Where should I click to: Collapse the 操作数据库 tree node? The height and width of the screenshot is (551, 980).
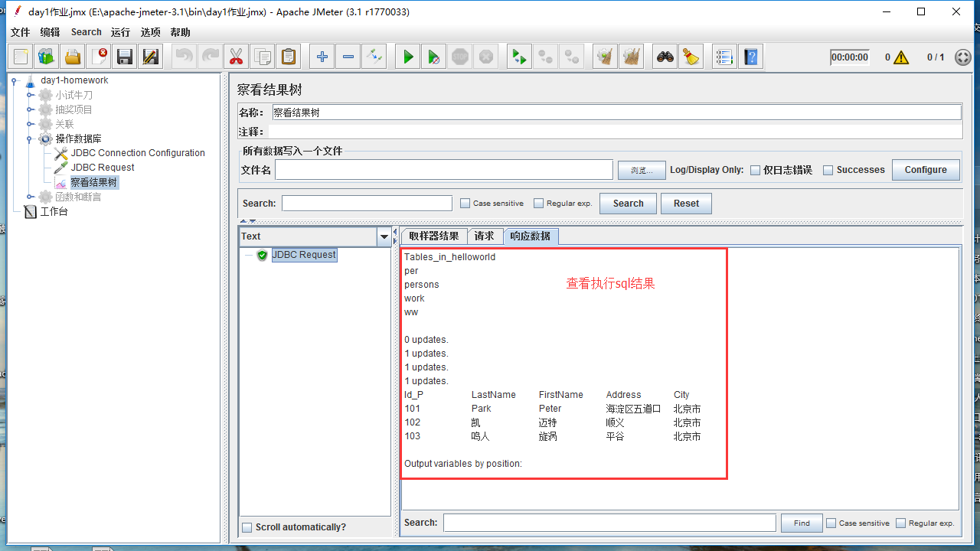(31, 139)
